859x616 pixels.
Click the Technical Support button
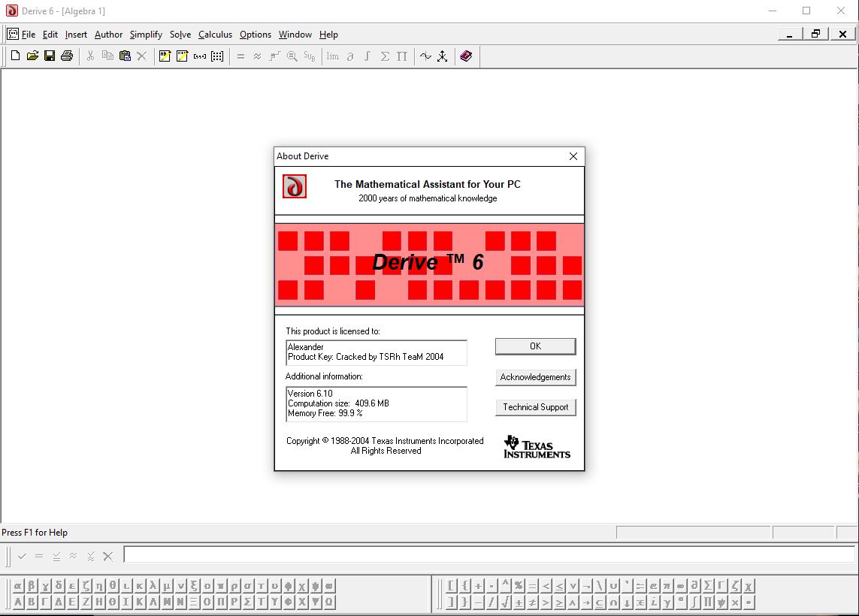[x=535, y=407]
